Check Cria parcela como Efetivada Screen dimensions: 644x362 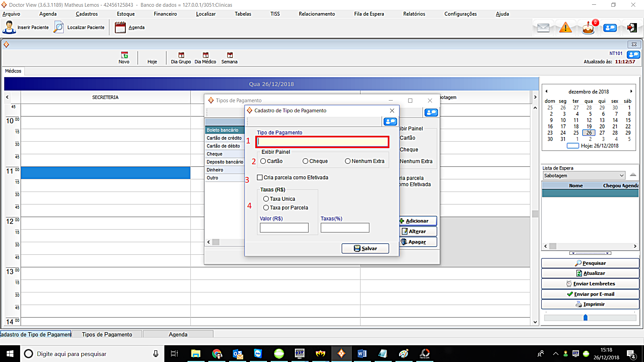tap(260, 178)
